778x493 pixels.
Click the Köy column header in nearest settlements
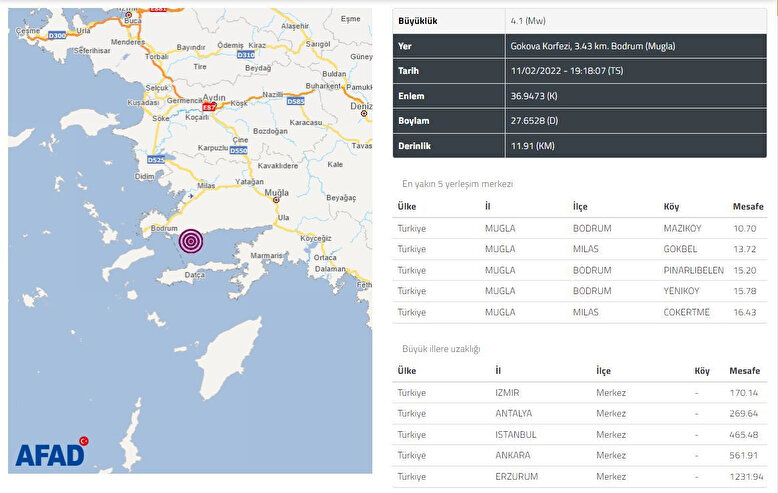click(670, 207)
